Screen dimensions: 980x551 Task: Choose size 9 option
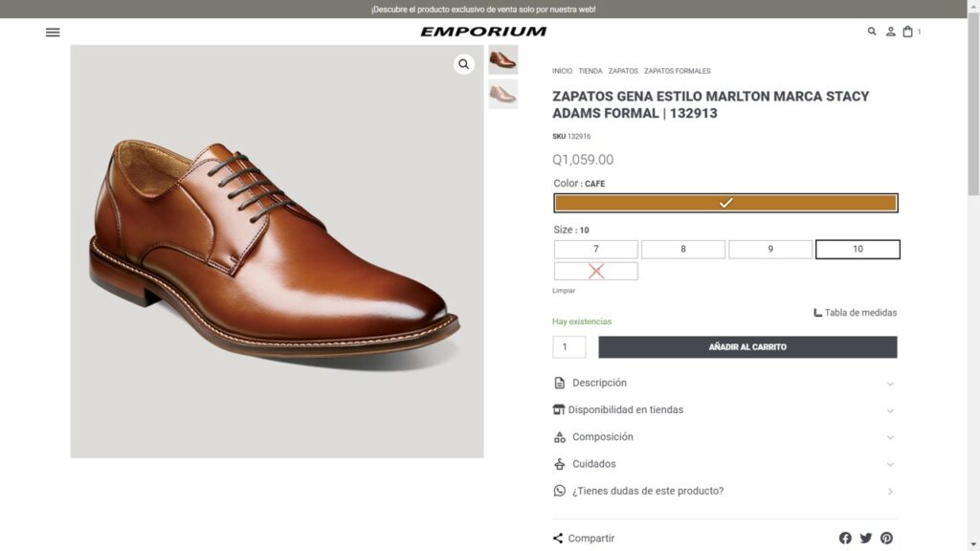[770, 250]
